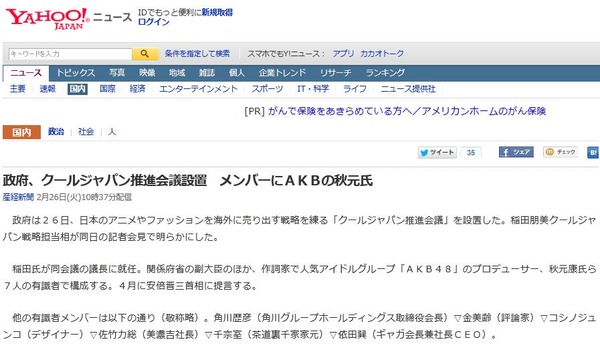
Task: Select the highlighted 国内 subnavigation item
Action: (77, 89)
